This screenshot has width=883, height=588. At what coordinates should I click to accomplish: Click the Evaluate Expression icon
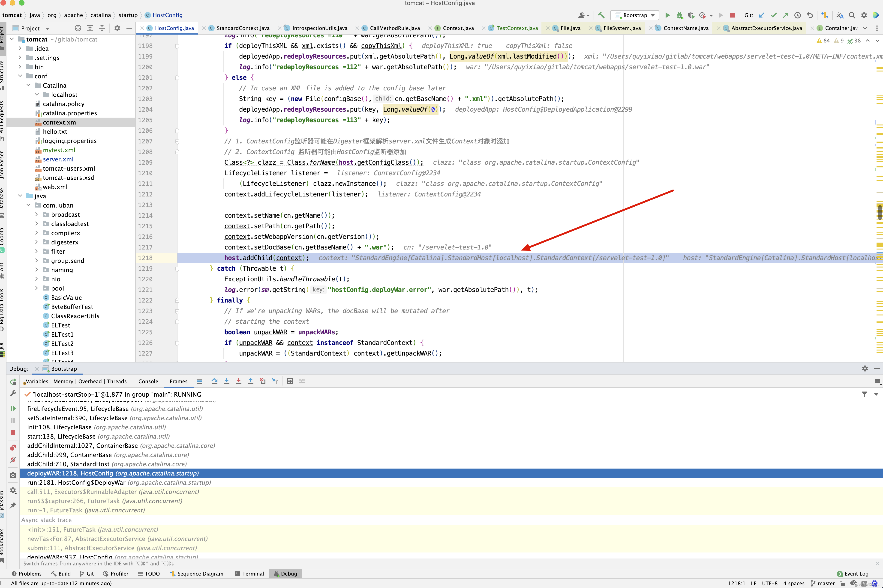(289, 381)
